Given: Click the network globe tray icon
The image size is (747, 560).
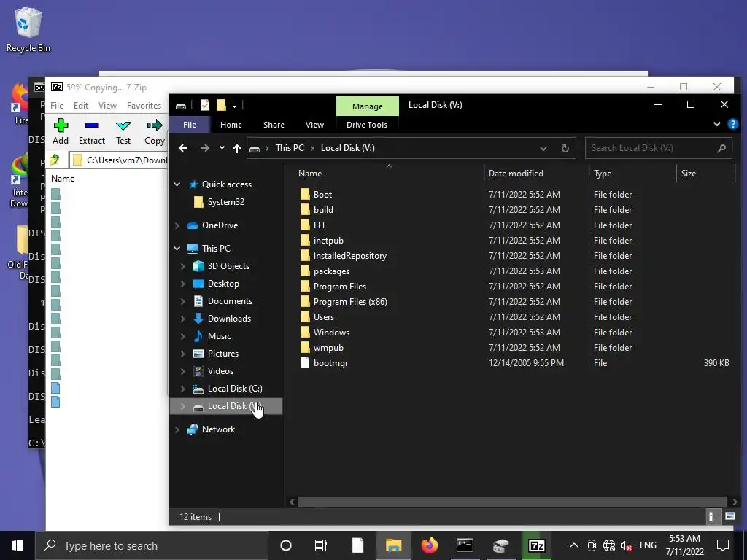Looking at the screenshot, I should click(x=609, y=545).
